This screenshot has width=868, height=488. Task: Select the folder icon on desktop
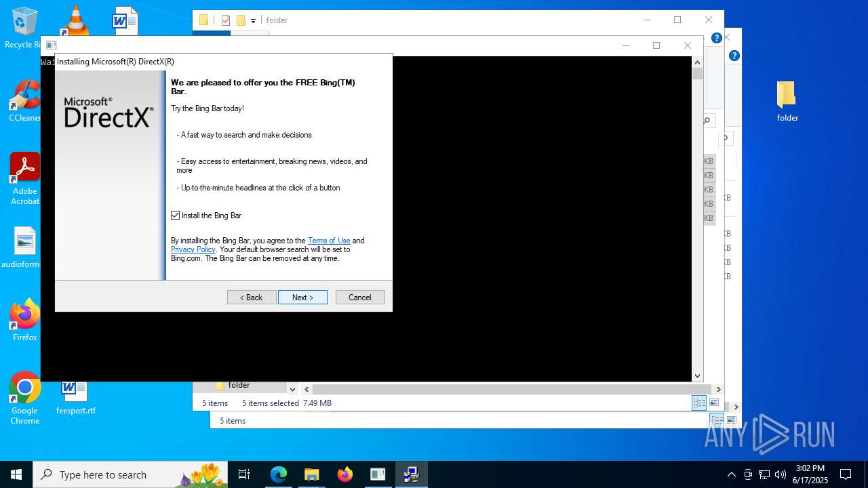787,102
